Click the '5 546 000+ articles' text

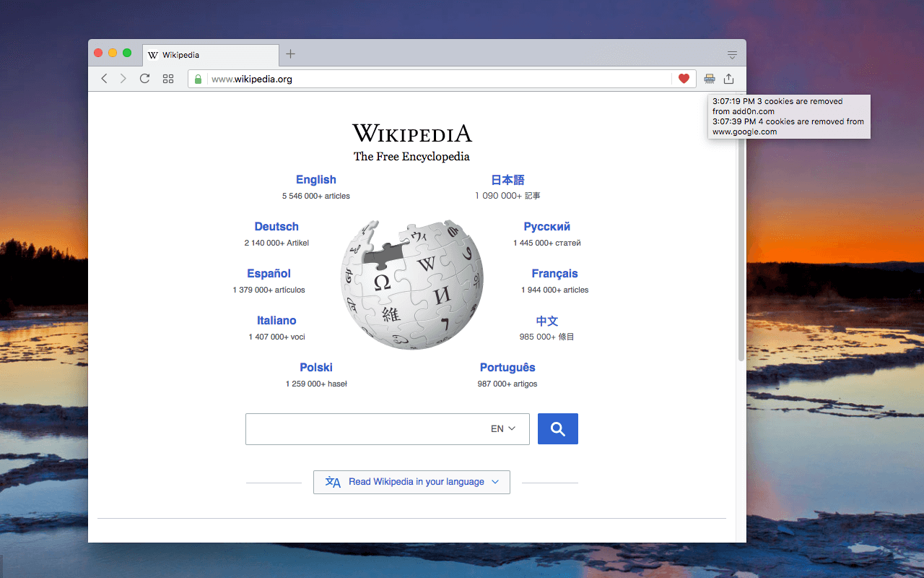316,196
